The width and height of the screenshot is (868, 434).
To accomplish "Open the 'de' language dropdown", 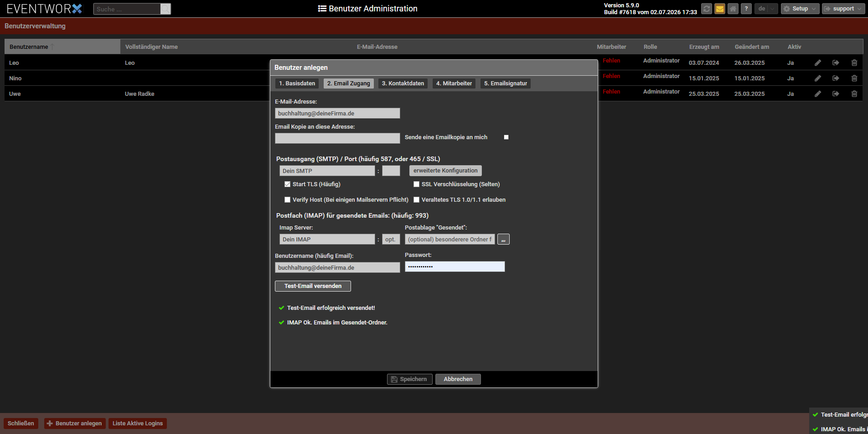I will click(x=766, y=9).
